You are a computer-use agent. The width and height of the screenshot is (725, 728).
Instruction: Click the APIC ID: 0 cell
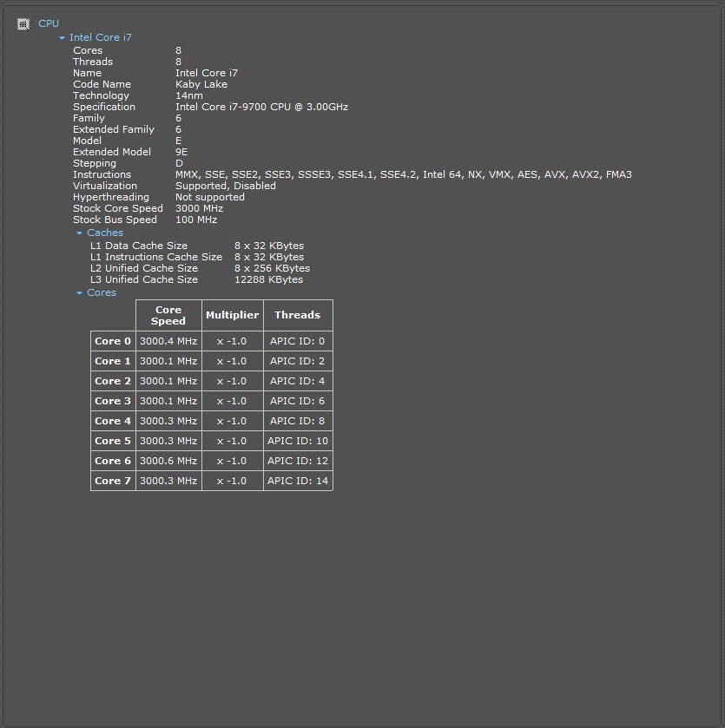tap(298, 341)
